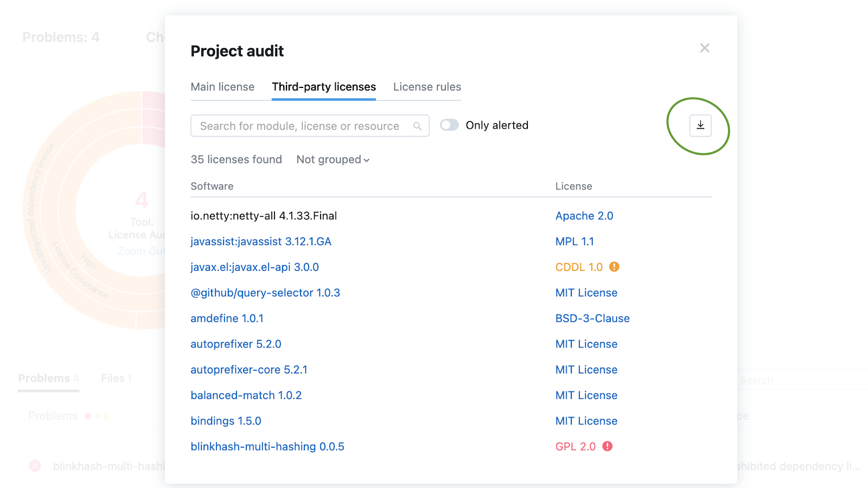
Task: Click the search magnifier icon
Action: (x=417, y=126)
